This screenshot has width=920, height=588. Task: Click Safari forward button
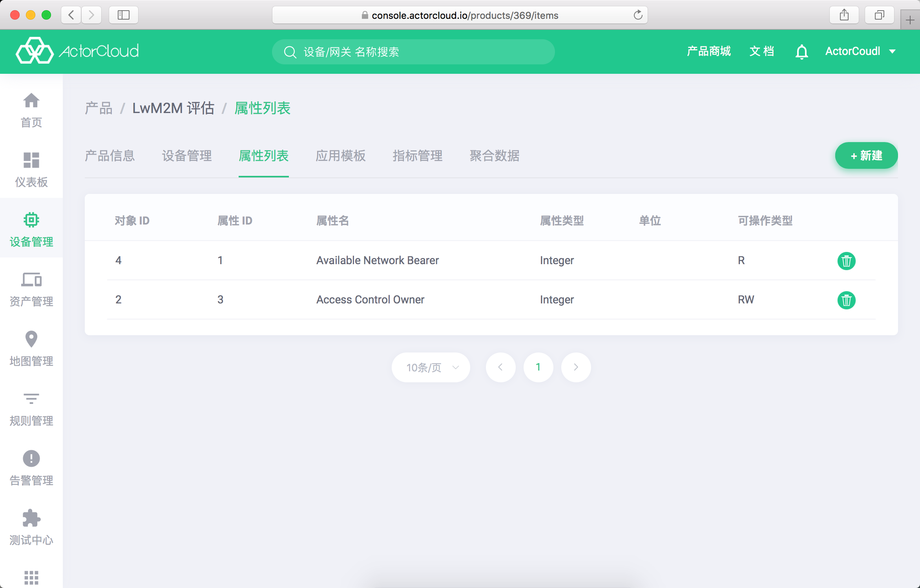click(91, 15)
